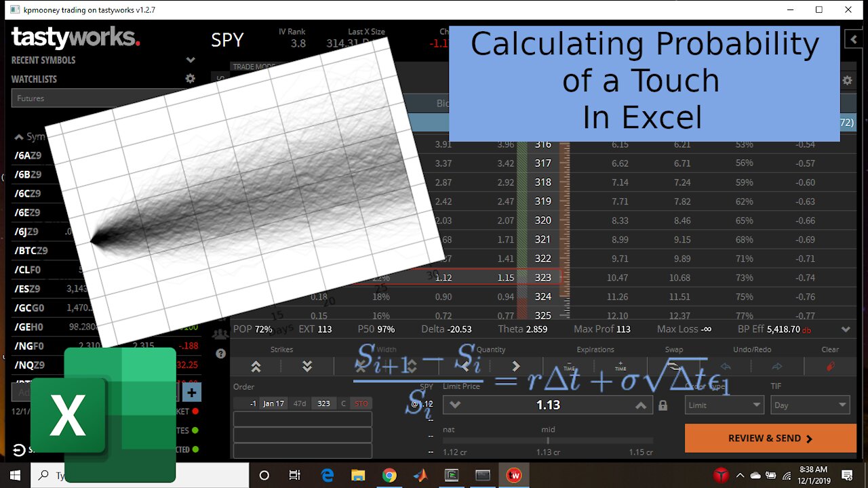
Task: Roll expiration forward with plus TIME icon
Action: [x=620, y=366]
